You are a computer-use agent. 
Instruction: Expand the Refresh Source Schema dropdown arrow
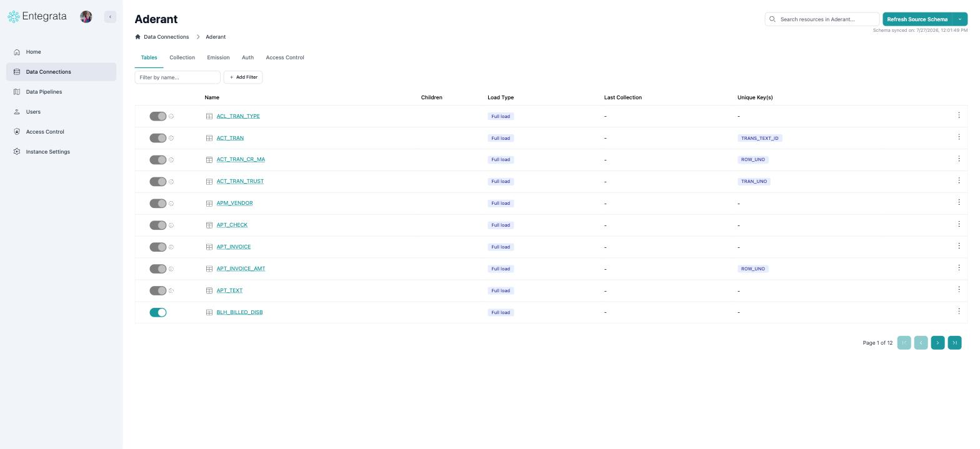click(960, 19)
